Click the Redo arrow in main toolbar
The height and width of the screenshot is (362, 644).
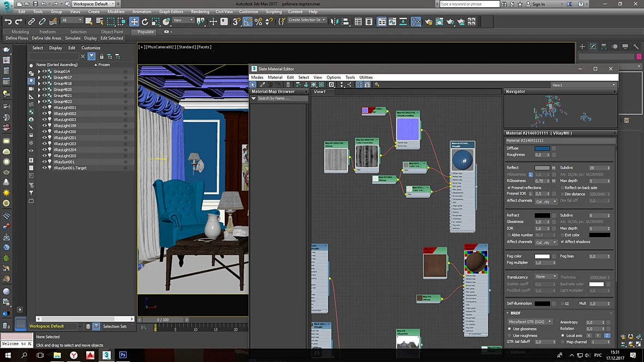point(19,22)
